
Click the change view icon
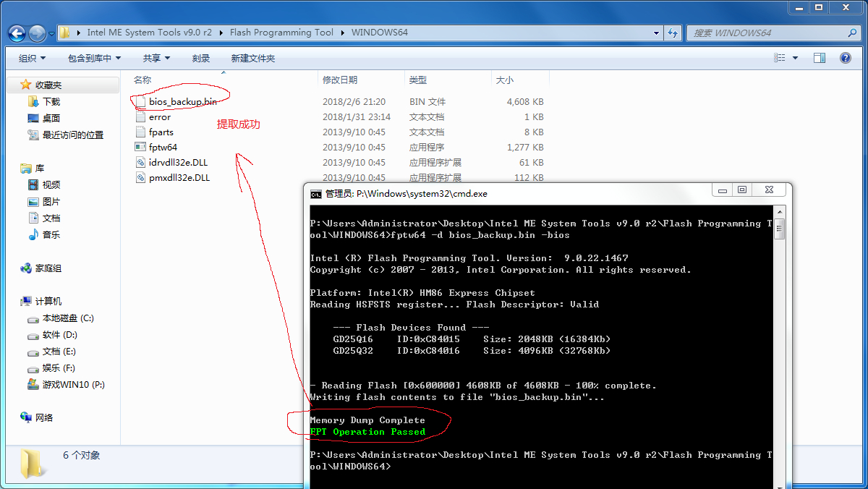coord(780,58)
